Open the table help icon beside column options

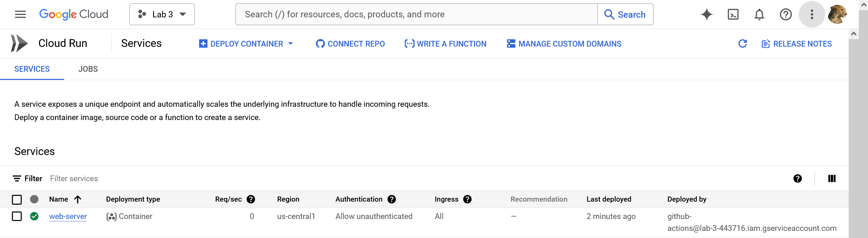(797, 178)
